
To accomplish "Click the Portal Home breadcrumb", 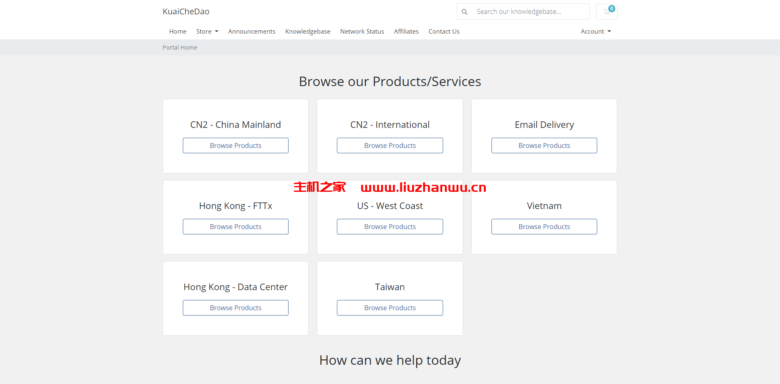I will pyautogui.click(x=180, y=47).
